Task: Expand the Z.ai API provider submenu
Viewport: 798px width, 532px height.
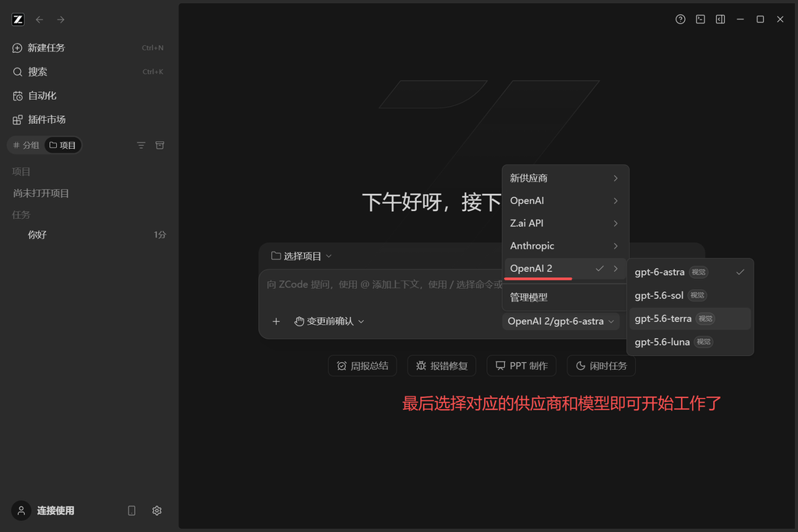Action: [565, 223]
